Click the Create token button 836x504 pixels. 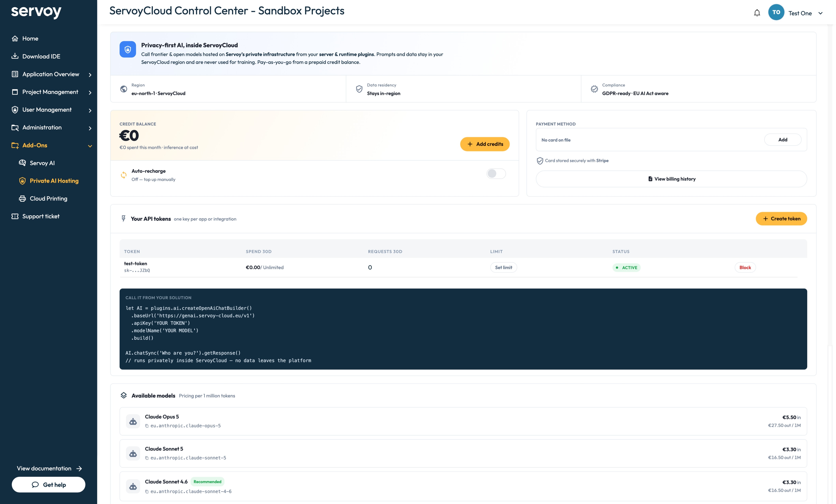(x=781, y=219)
